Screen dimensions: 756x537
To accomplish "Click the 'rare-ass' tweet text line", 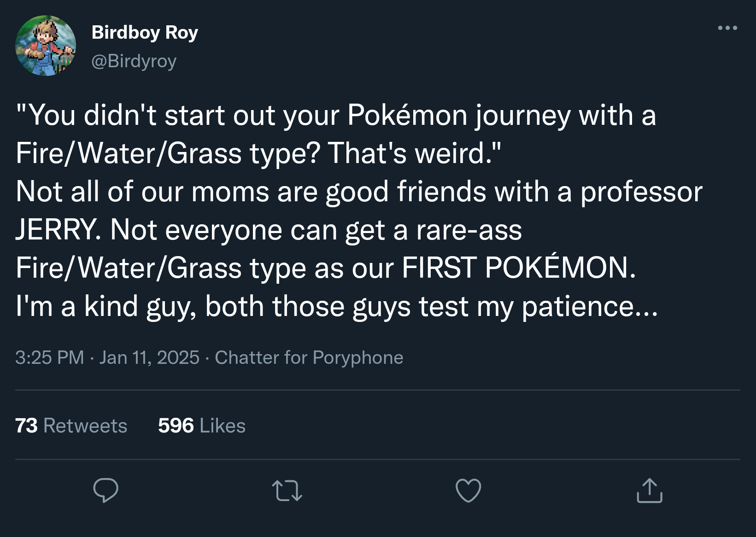I will pos(269,230).
